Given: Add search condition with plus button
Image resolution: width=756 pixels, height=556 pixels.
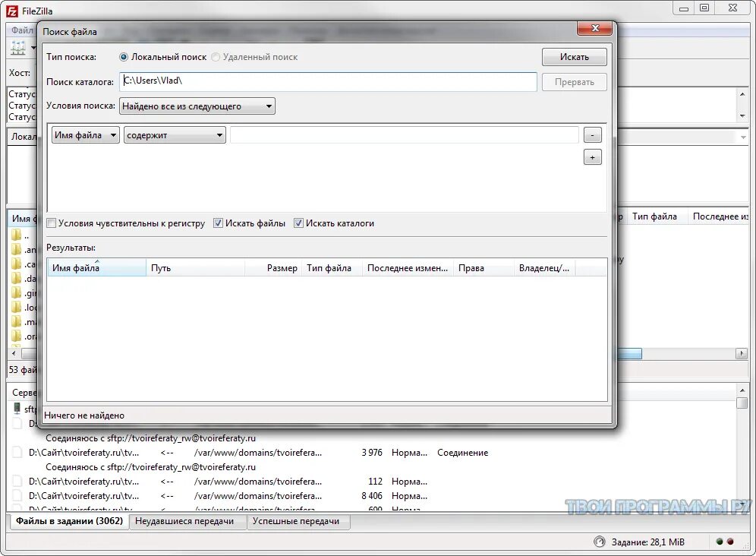Looking at the screenshot, I should [593, 157].
